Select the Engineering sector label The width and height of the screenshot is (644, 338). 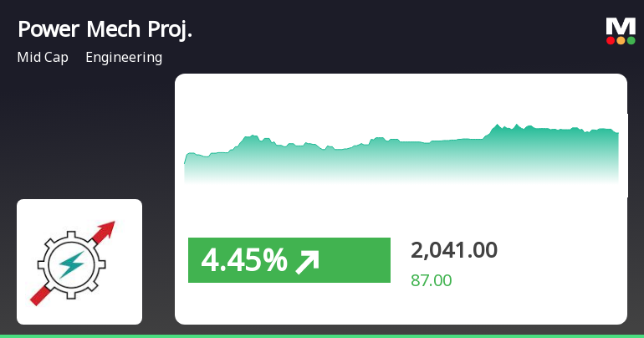pos(124,58)
